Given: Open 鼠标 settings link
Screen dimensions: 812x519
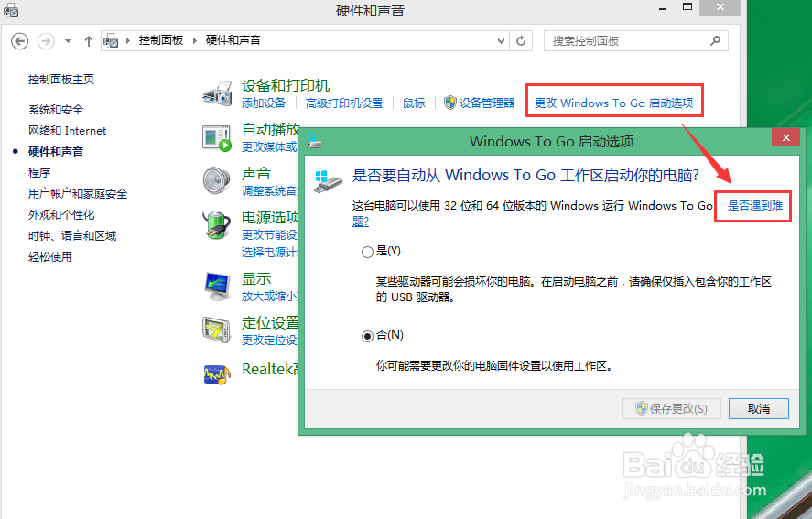Looking at the screenshot, I should 414,103.
